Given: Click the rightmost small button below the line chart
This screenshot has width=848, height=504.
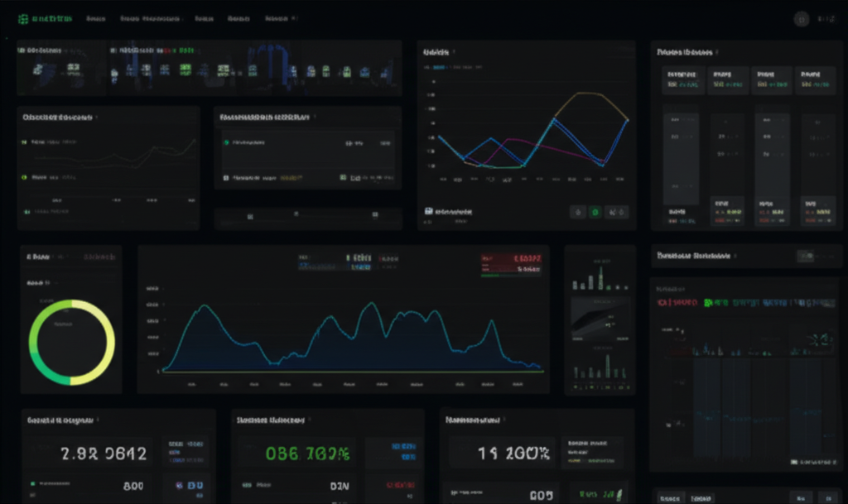Looking at the screenshot, I should pyautogui.click(x=616, y=213).
